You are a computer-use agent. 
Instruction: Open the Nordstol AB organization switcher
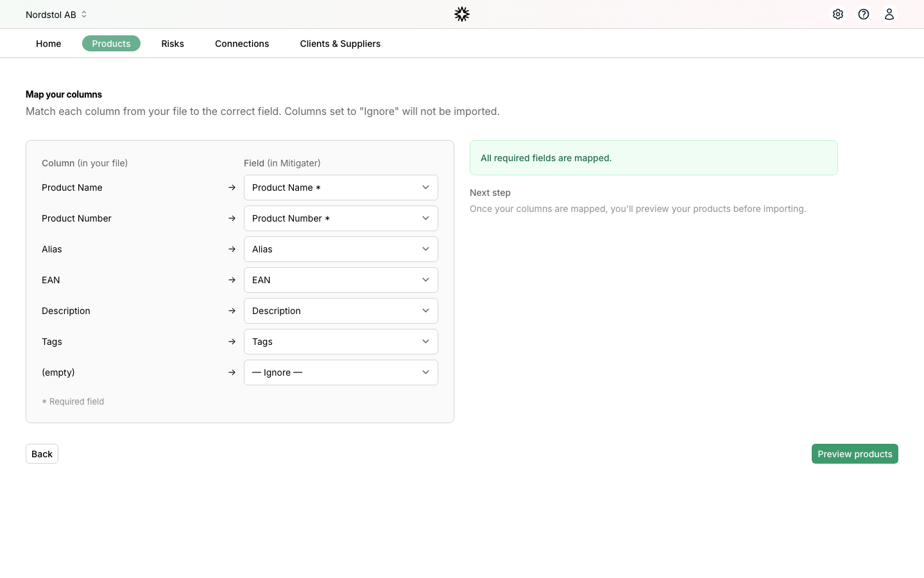pos(56,14)
